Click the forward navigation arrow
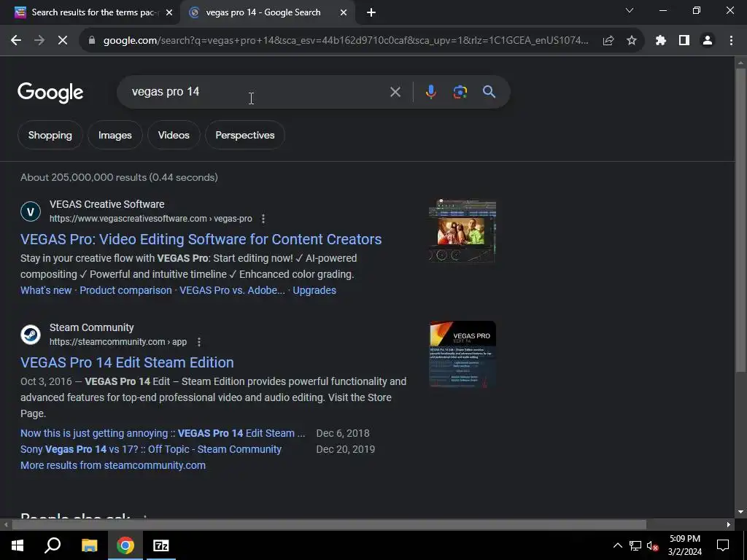This screenshot has width=747, height=560. coord(39,41)
